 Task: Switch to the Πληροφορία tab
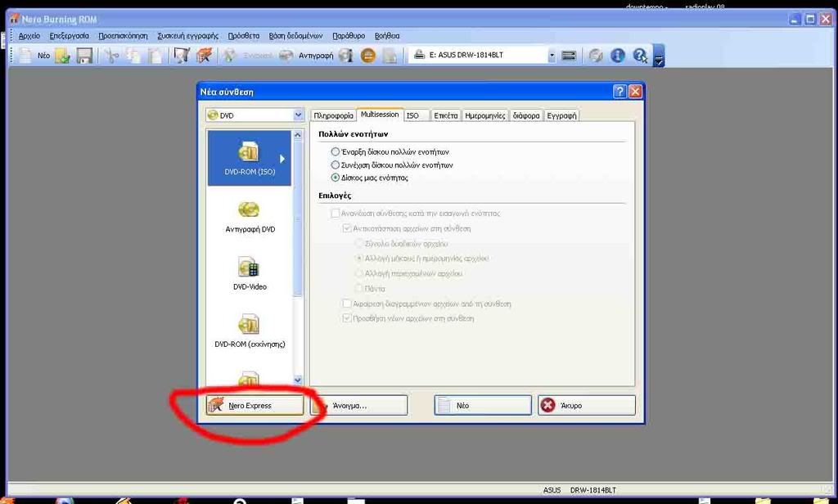click(x=334, y=115)
